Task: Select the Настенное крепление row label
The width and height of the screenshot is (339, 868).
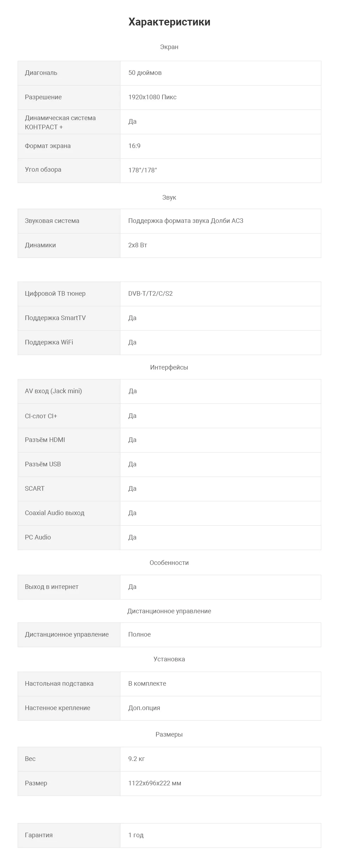Action: click(x=57, y=708)
